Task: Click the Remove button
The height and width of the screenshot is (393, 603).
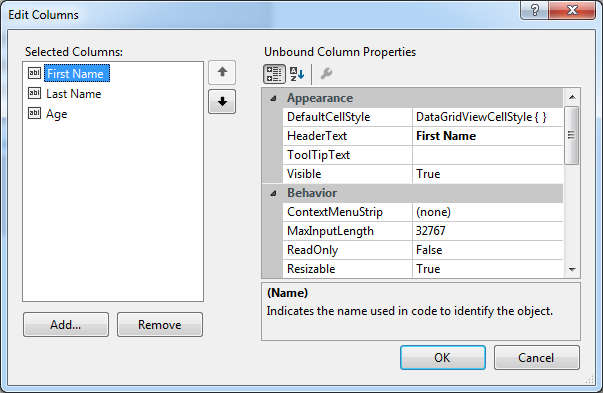Action: (160, 325)
